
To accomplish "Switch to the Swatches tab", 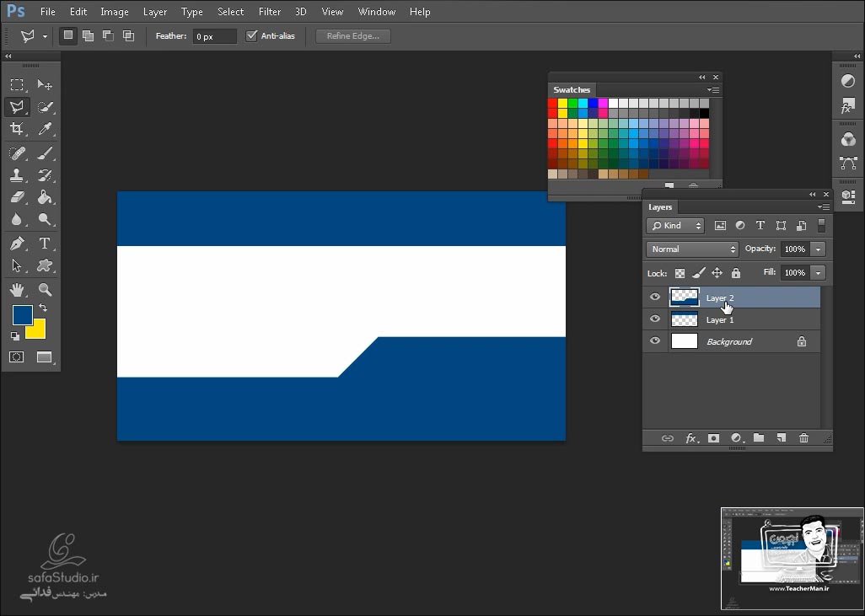I will click(572, 90).
